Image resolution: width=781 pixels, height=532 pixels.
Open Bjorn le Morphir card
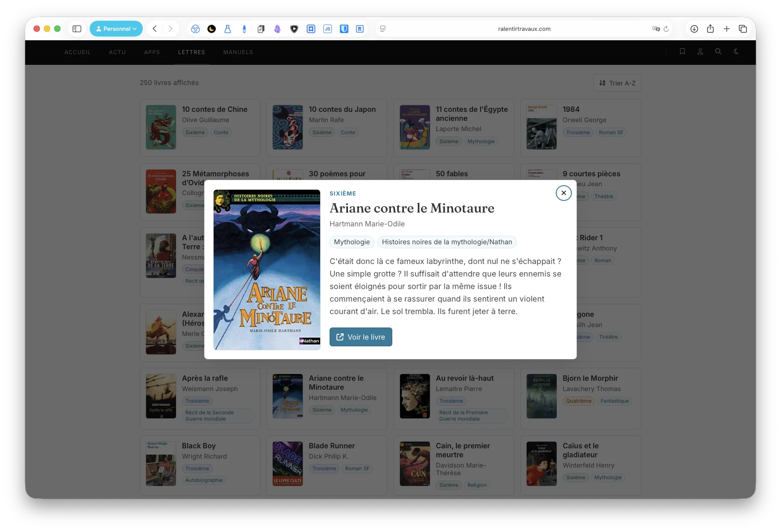[x=581, y=399]
